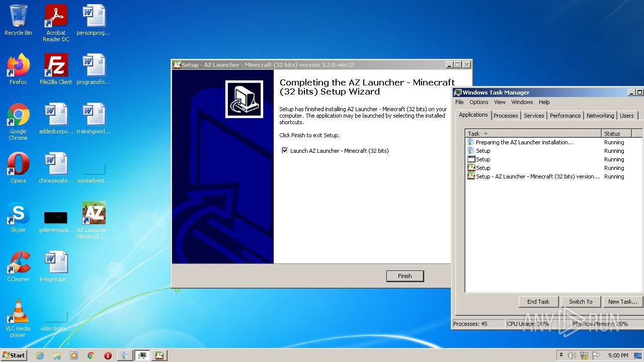Click Finish to exit Setup
Screen dimensions: 644x362
pyautogui.click(x=405, y=276)
